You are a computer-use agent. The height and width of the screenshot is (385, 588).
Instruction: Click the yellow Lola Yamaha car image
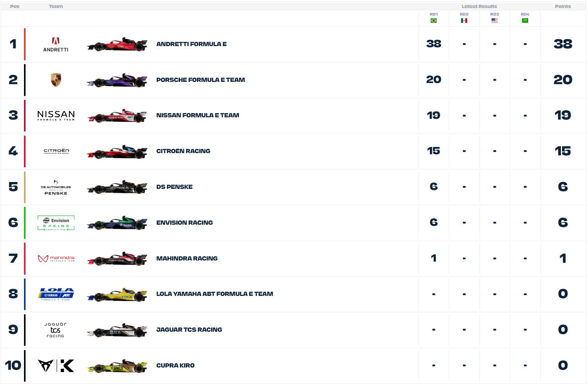click(x=117, y=295)
